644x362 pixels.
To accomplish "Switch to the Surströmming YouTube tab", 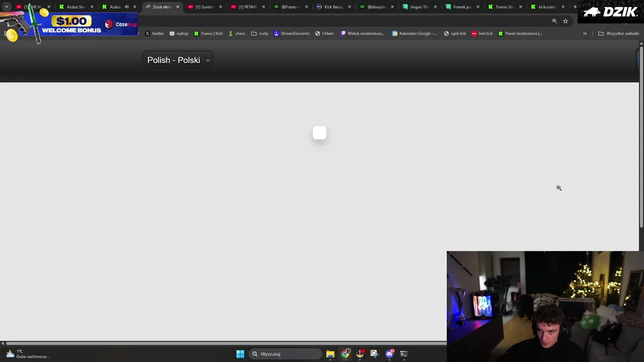I will coord(204,7).
